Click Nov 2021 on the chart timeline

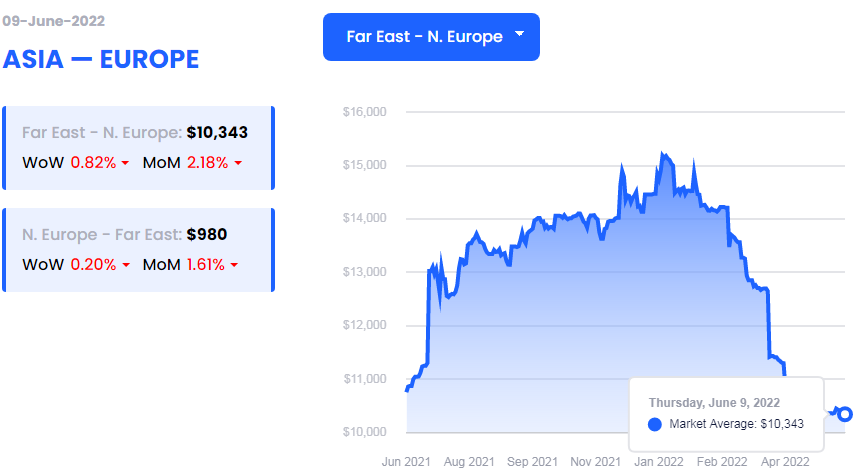point(595,462)
